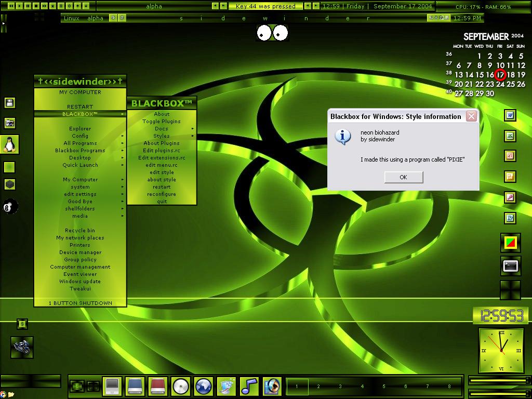The image size is (532, 399).
Task: Click the eject button in top player bar
Action: tap(52, 6)
